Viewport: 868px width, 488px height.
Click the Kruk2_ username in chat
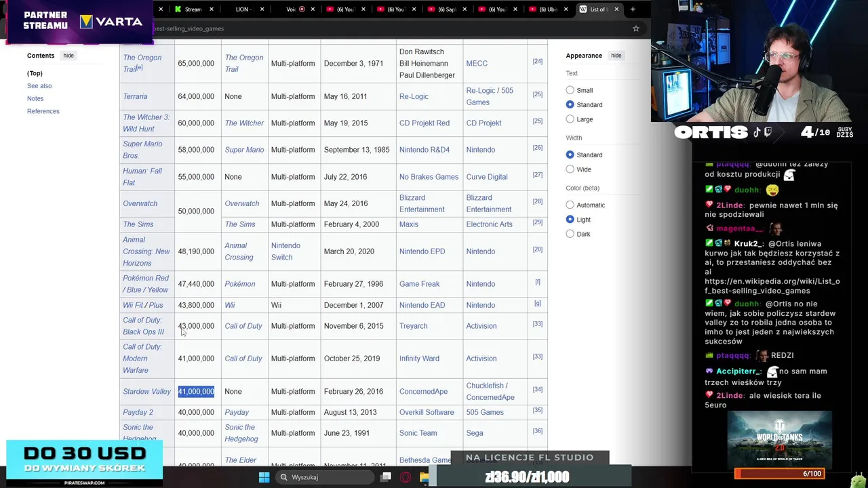click(749, 243)
